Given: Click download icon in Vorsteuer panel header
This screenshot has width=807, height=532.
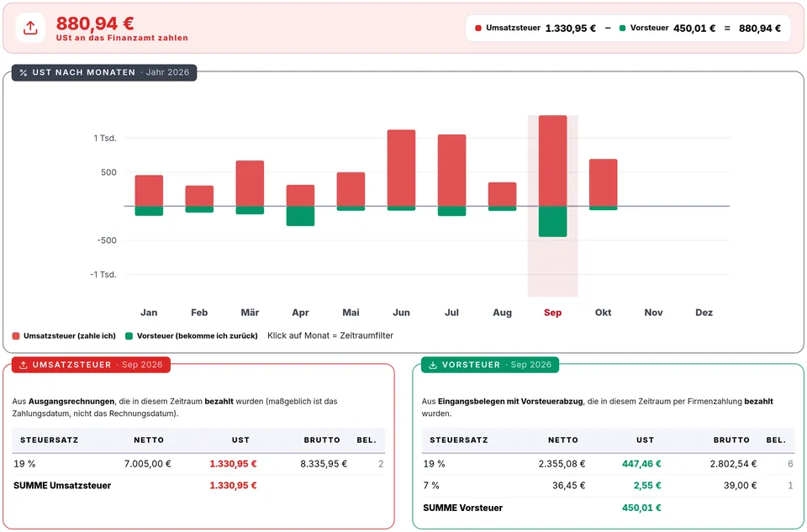Looking at the screenshot, I should (433, 365).
